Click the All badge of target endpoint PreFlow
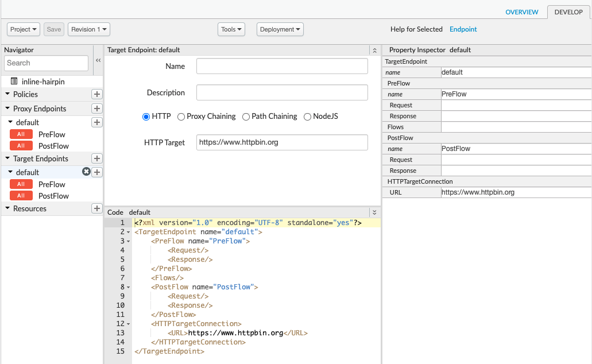This screenshot has width=592, height=364. [x=21, y=184]
